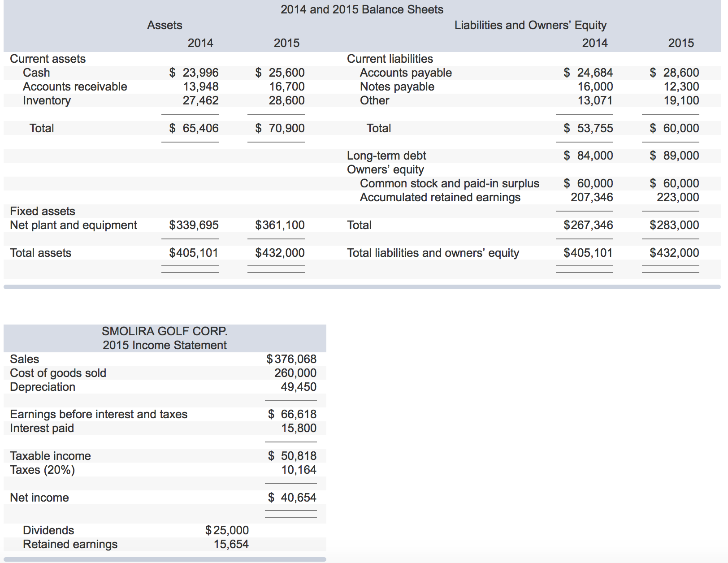This screenshot has height=563, width=728.
Task: Select the Current assets label
Action: [x=48, y=59]
